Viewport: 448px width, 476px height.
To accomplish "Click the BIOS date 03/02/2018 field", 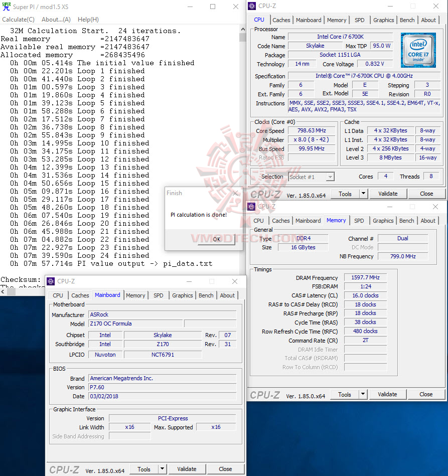I will pos(162,396).
